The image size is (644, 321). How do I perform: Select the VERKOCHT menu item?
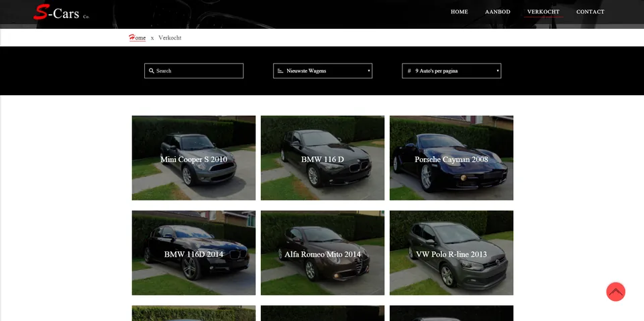click(x=543, y=12)
